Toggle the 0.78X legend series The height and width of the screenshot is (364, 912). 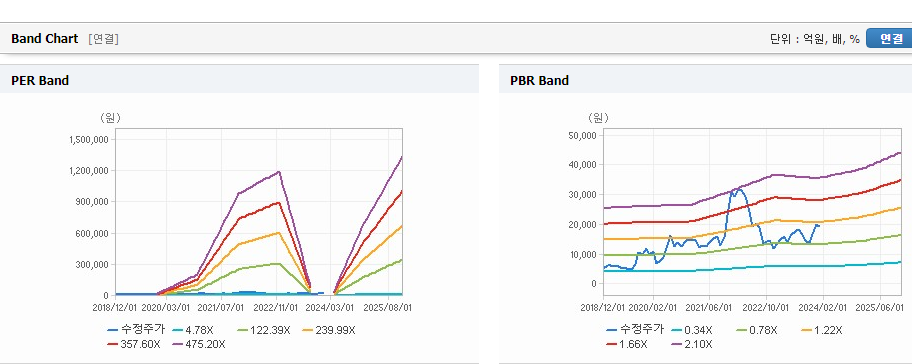(x=756, y=330)
